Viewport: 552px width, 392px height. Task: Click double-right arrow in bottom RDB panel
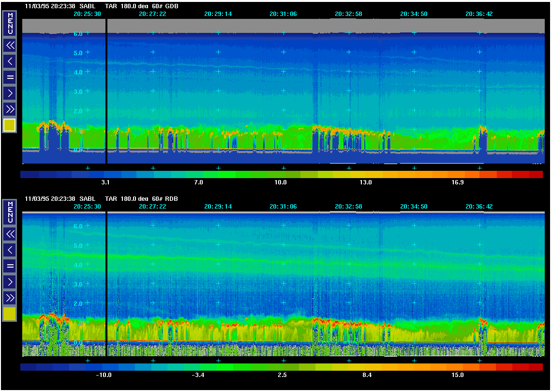(x=10, y=298)
